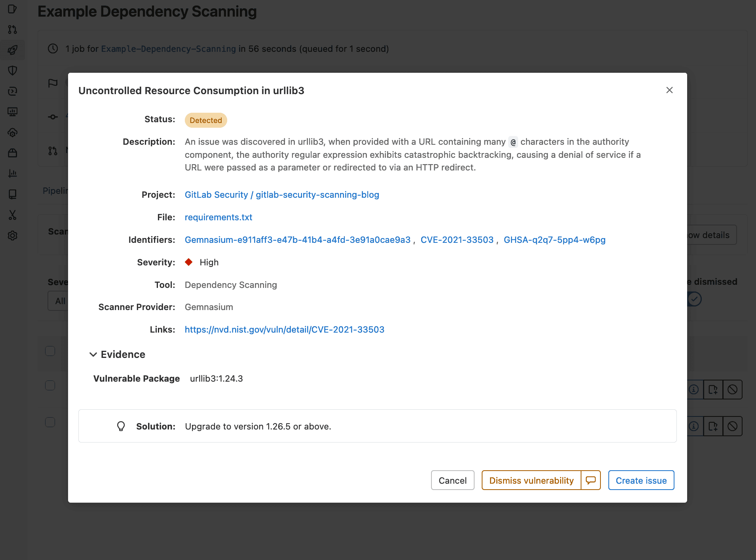This screenshot has height=560, width=756.
Task: Click the CI/CD rocket icon in sidebar
Action: (13, 50)
